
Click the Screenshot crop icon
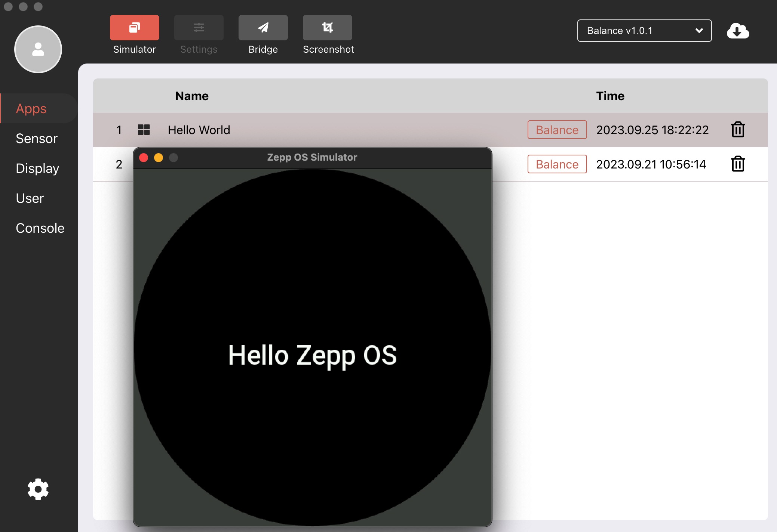click(x=327, y=28)
